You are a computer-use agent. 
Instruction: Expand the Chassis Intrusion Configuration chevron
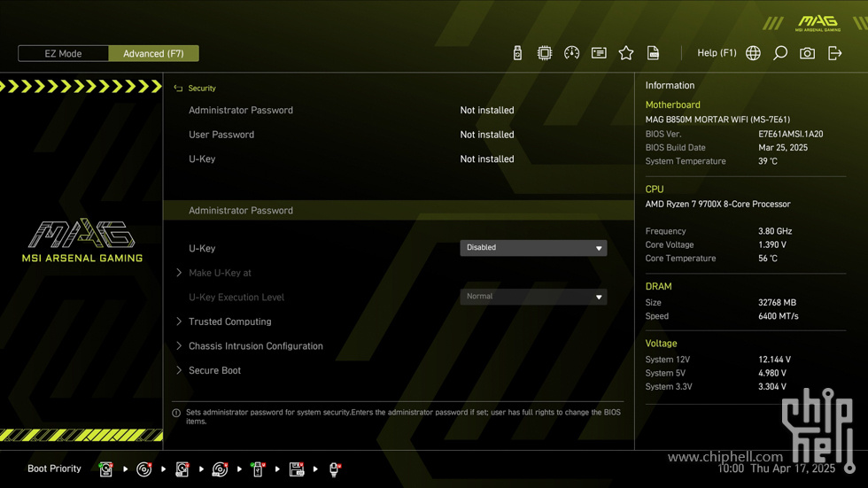179,345
